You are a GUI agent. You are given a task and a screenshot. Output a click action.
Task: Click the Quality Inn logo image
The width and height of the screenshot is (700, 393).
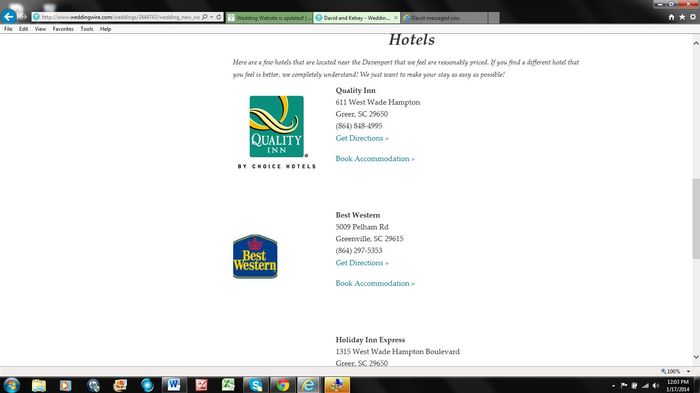coord(277,132)
